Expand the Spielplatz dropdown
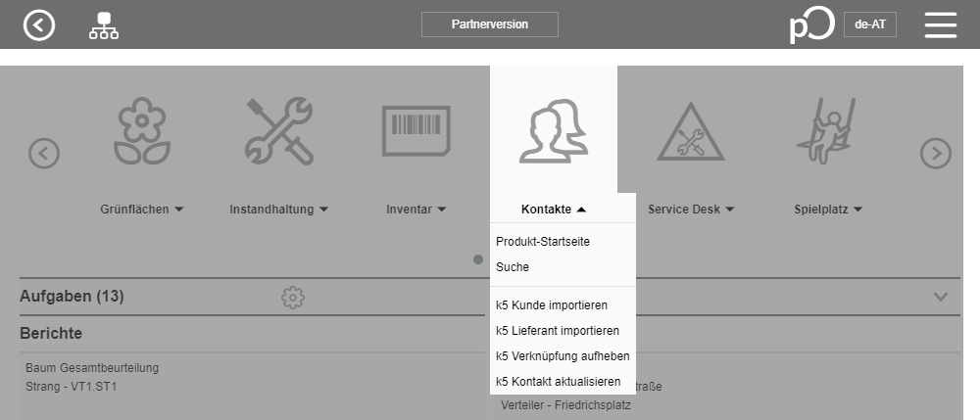 828,210
